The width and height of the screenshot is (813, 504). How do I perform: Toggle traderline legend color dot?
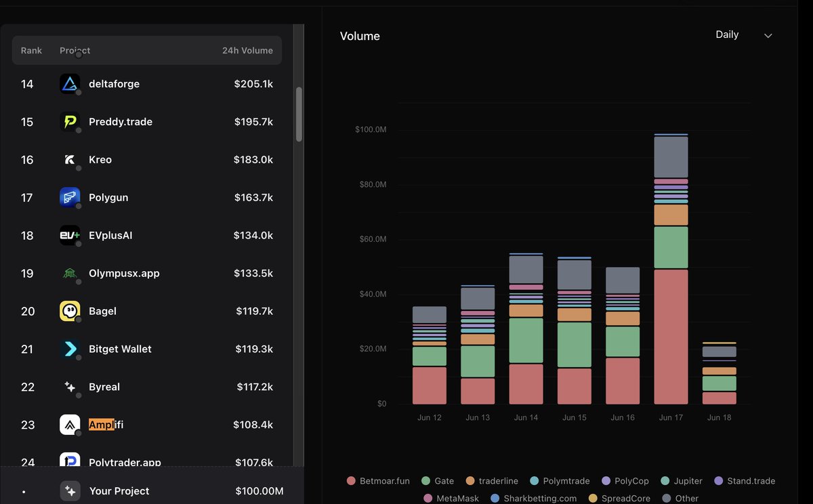pyautogui.click(x=470, y=481)
